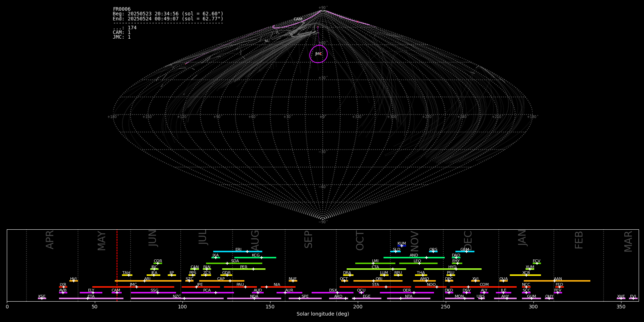
Task: Click the FEB month label
Action: coord(579,240)
